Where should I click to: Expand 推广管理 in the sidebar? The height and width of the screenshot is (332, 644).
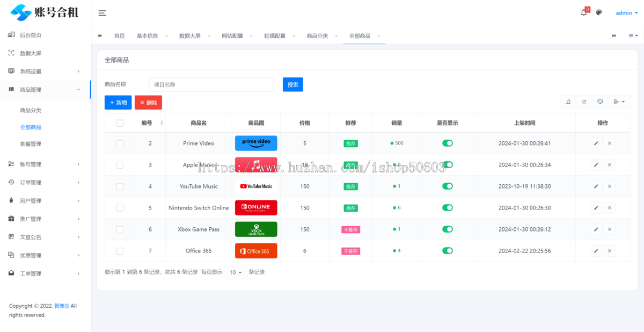coord(45,219)
